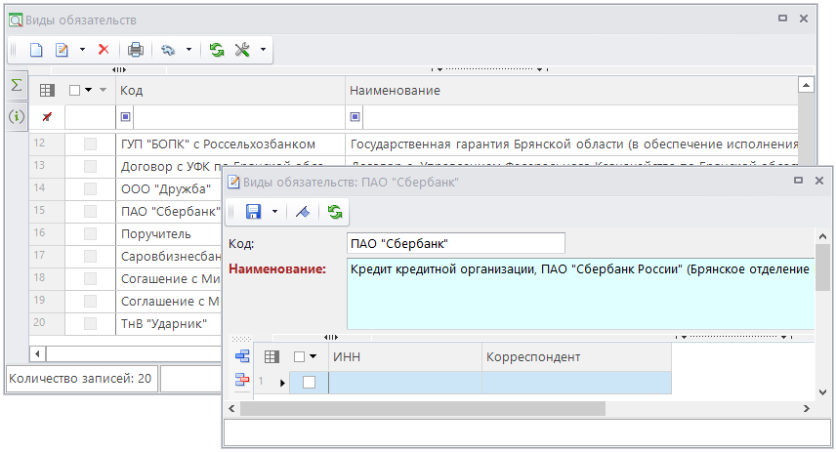Refresh the Виды обязательств list

point(217,49)
